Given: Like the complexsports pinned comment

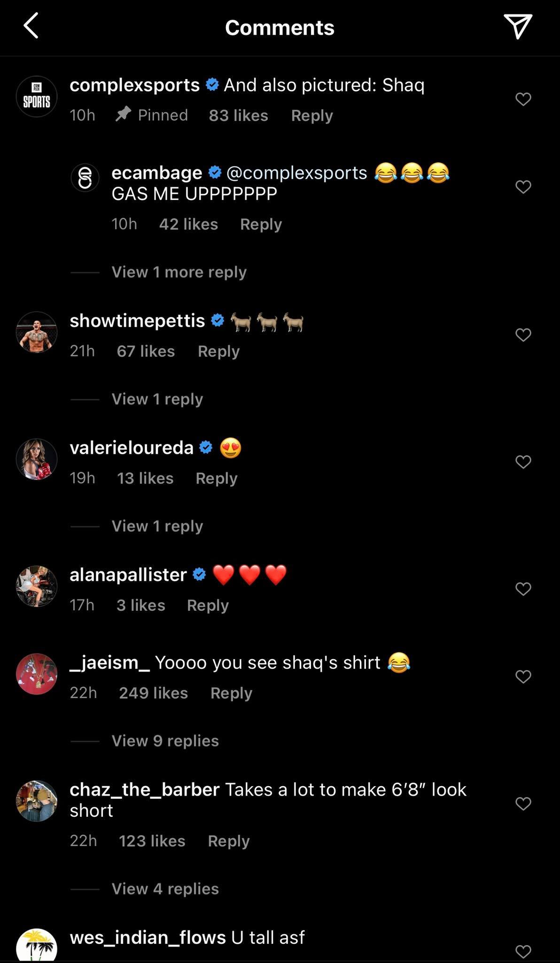Looking at the screenshot, I should click(523, 99).
